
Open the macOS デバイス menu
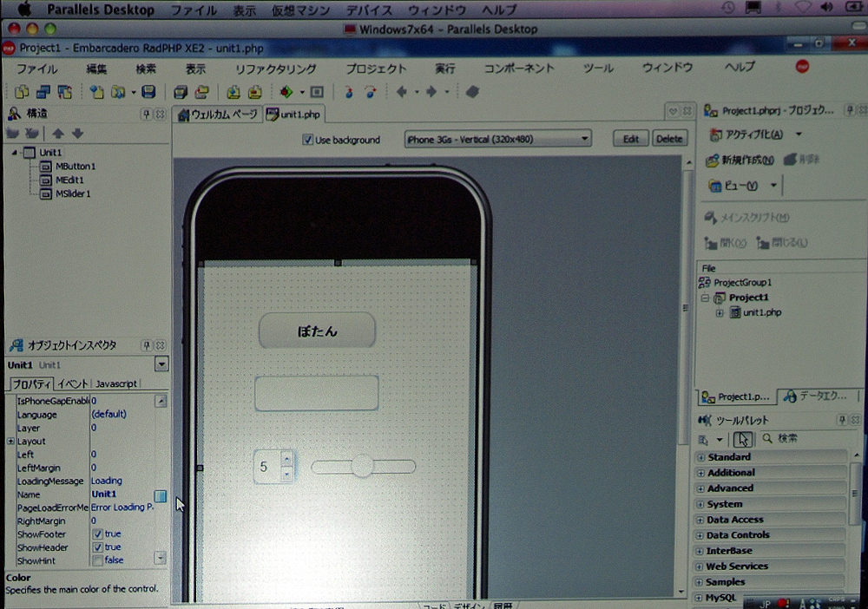tap(369, 10)
